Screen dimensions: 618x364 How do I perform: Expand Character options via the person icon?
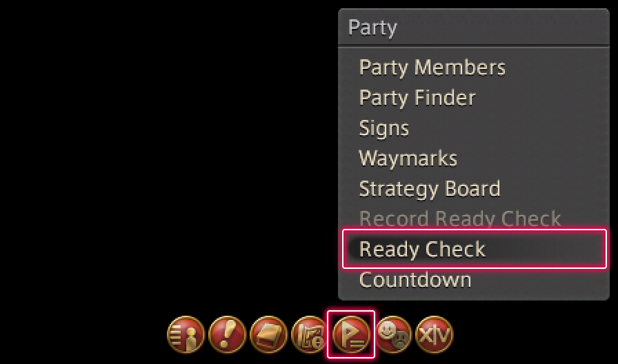[186, 334]
